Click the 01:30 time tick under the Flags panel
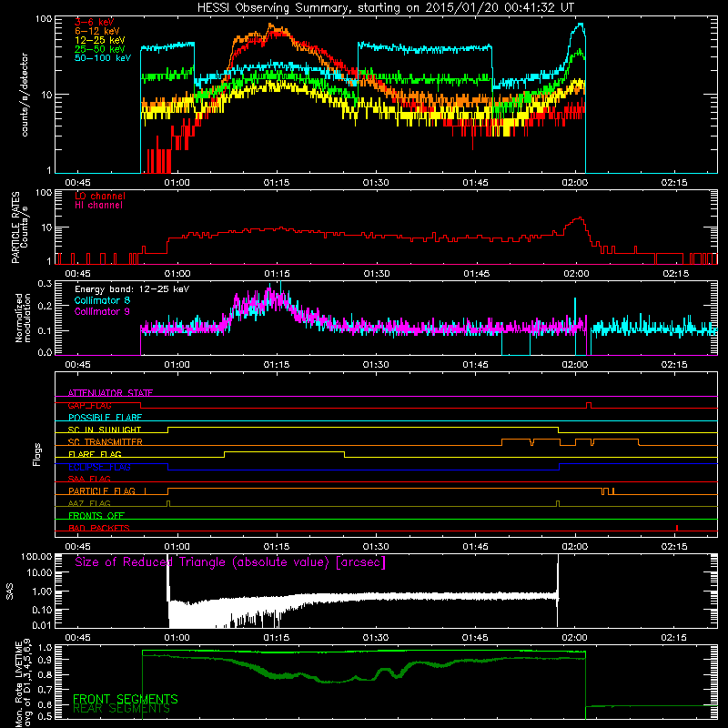The image size is (728, 728). point(376,547)
